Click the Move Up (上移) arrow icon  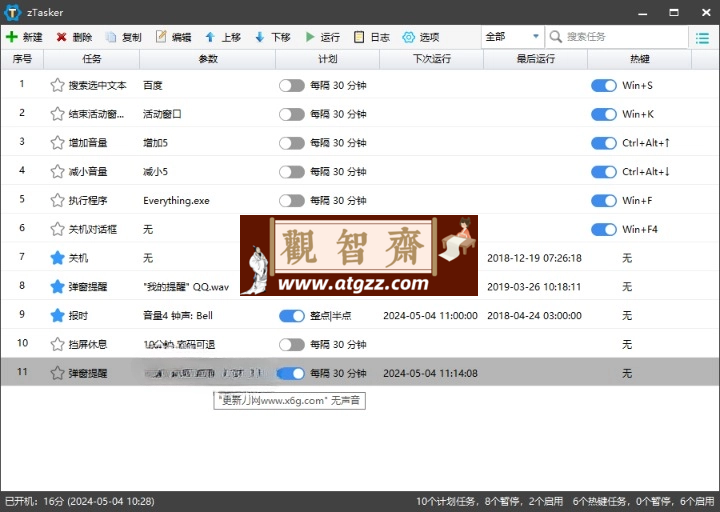pyautogui.click(x=210, y=37)
